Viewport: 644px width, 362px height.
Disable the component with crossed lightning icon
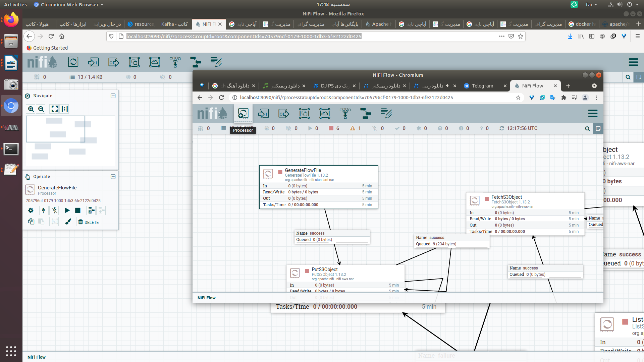click(55, 210)
